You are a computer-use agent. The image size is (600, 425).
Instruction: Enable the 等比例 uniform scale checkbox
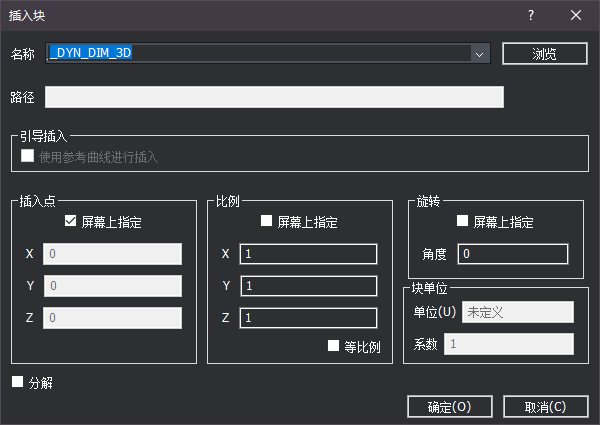pyautogui.click(x=334, y=346)
